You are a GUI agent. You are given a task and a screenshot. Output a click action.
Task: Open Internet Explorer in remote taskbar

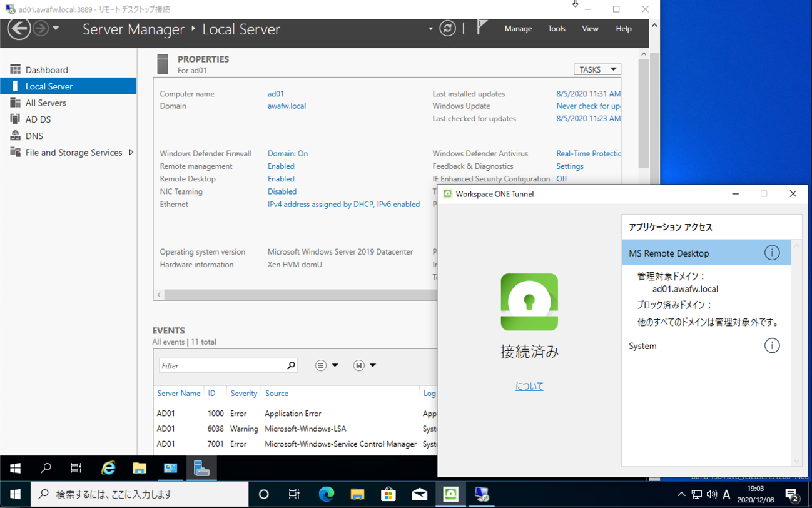[x=108, y=468]
